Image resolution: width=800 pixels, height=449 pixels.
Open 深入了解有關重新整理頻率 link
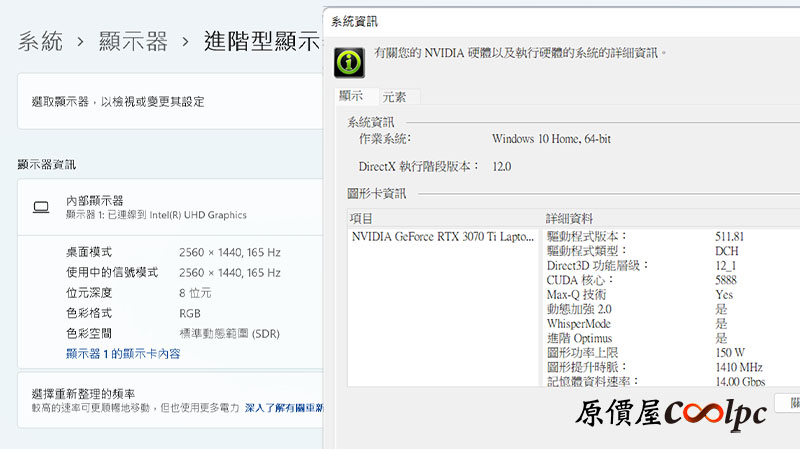pos(284,408)
